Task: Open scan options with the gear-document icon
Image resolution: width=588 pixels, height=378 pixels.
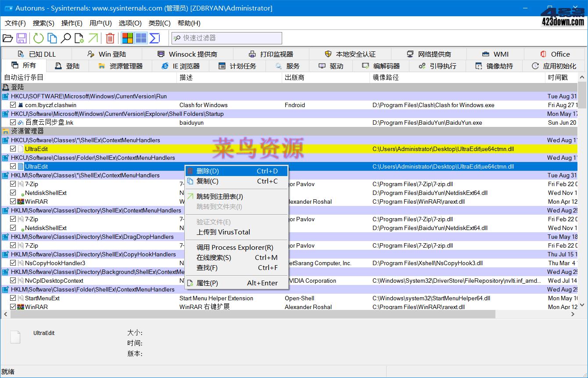Action: [79, 38]
